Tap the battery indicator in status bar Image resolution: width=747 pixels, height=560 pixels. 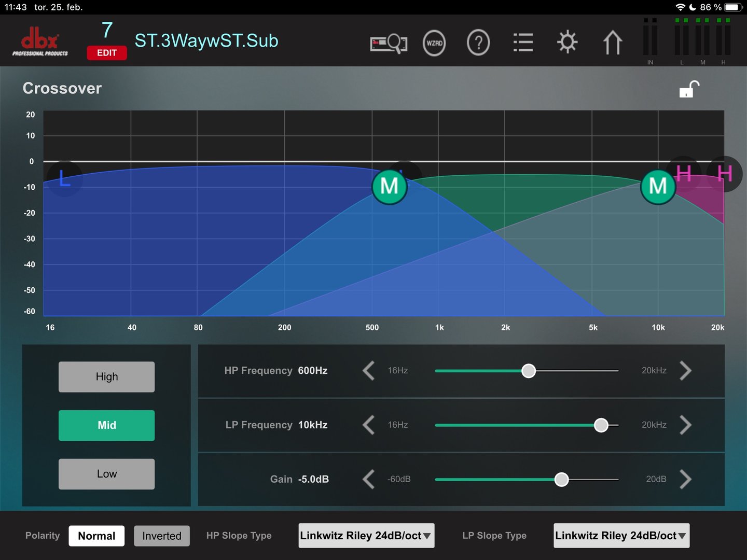[x=734, y=7]
